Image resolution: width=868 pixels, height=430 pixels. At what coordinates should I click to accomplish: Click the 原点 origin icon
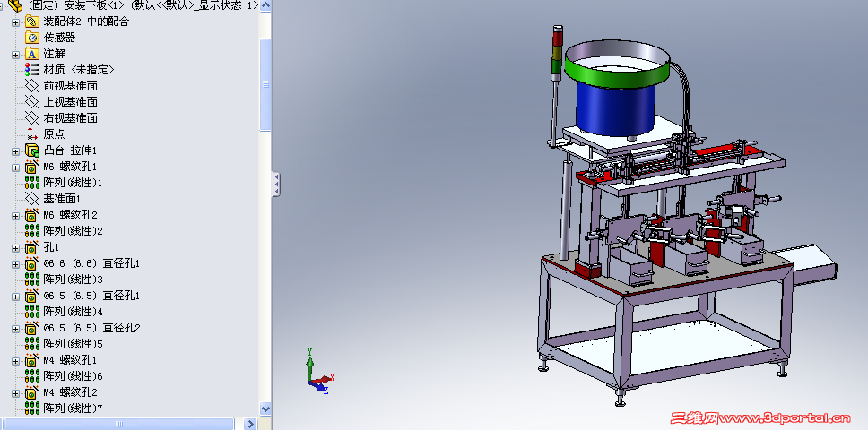coord(32,133)
